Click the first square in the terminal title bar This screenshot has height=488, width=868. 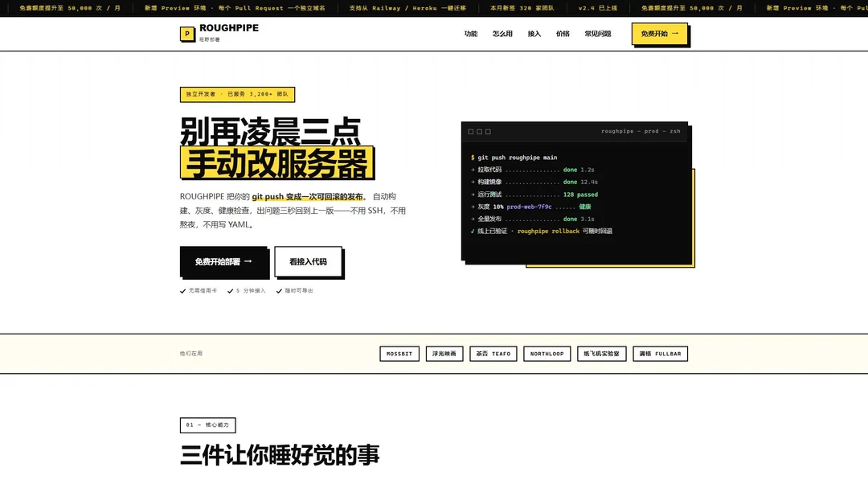[470, 132]
